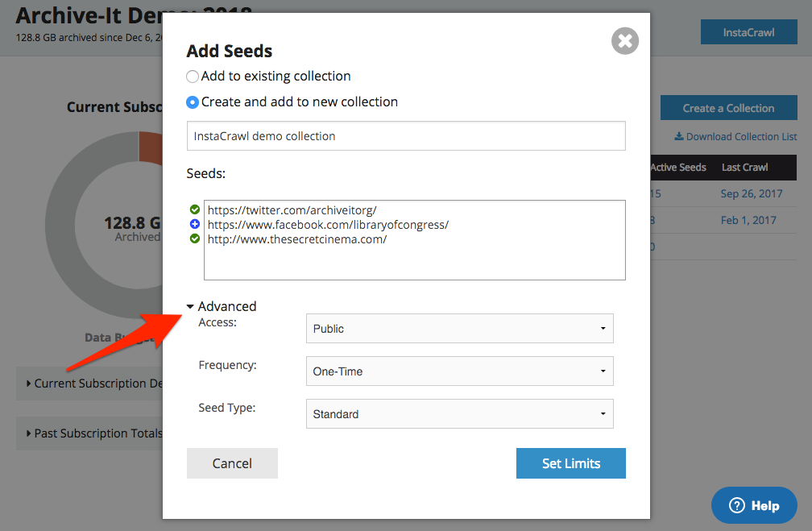The image size is (812, 531).
Task: Open the Access dropdown
Action: [459, 329]
